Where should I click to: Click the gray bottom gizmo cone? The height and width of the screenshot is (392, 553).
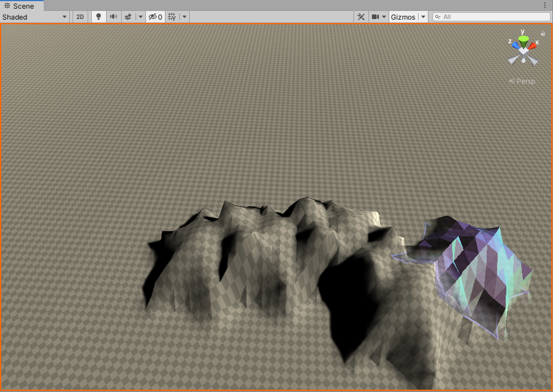[x=524, y=61]
